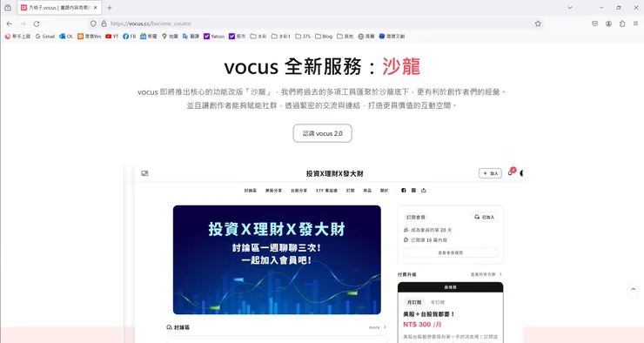Select the 訂閱 nav tab
The image size is (644, 343).
[351, 191]
